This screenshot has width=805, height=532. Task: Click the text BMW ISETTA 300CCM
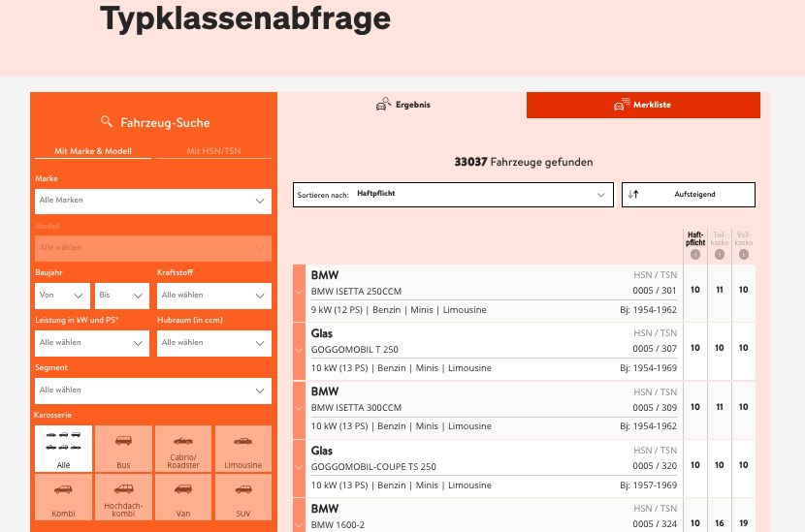click(356, 408)
